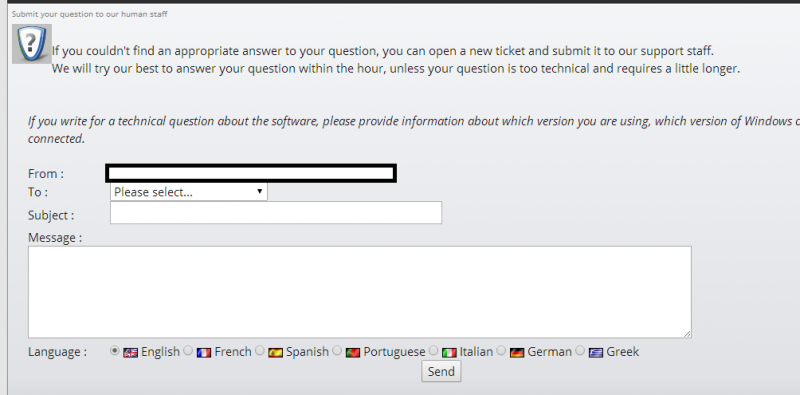This screenshot has height=395, width=800.
Task: Open the 'Please select...' To dropdown
Action: [189, 192]
